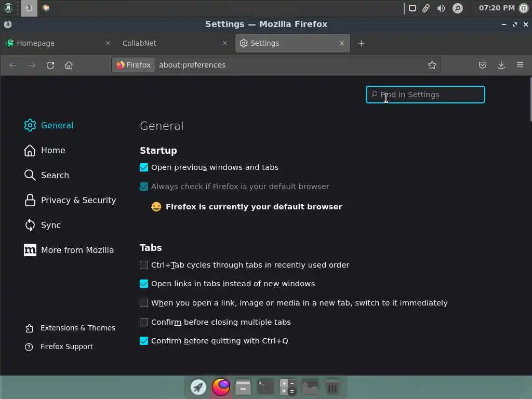Switch to the Homepage tab
532x399 pixels.
point(58,43)
